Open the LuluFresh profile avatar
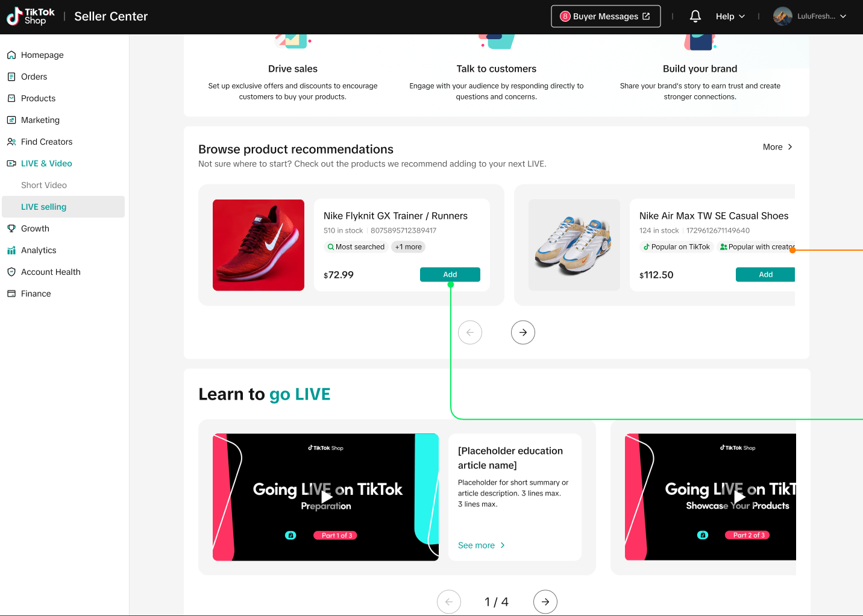This screenshot has width=863, height=616. [x=782, y=16]
